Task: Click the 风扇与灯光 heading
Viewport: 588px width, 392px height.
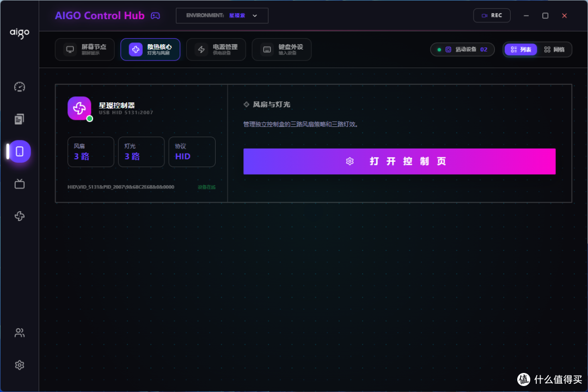Action: point(272,105)
